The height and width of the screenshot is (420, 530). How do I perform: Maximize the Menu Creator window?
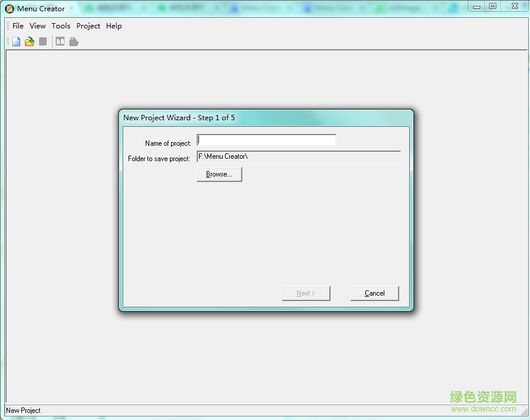coord(493,6)
